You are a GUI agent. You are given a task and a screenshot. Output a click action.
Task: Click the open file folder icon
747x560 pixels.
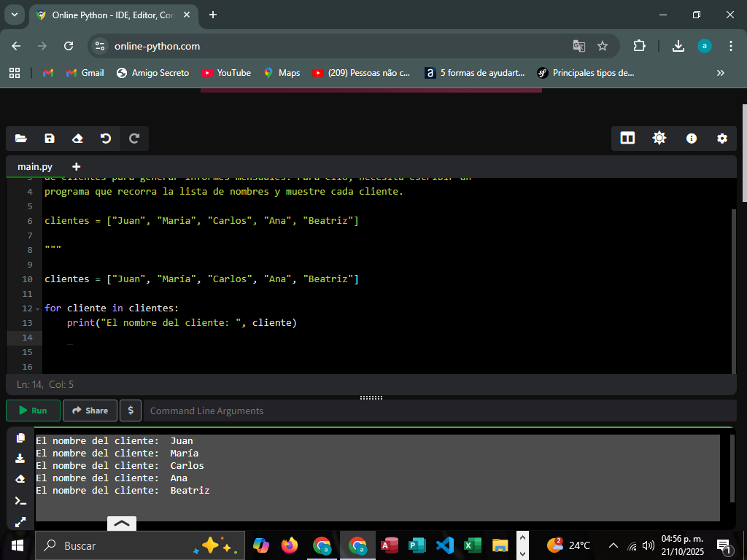(20, 139)
